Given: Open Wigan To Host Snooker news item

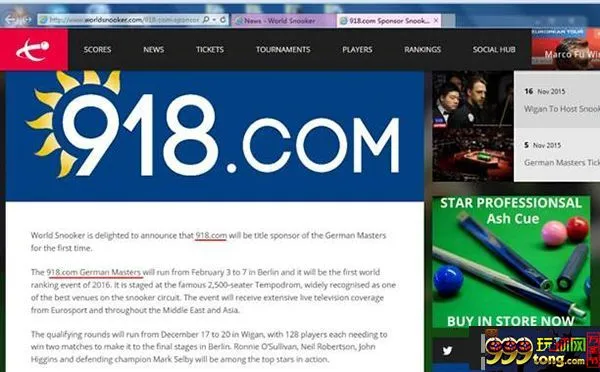Looking at the screenshot, I should (x=561, y=109).
